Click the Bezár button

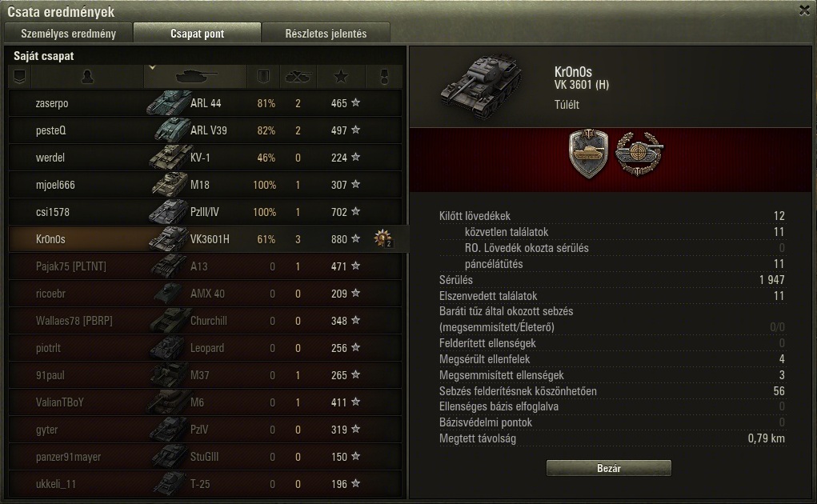click(x=609, y=468)
